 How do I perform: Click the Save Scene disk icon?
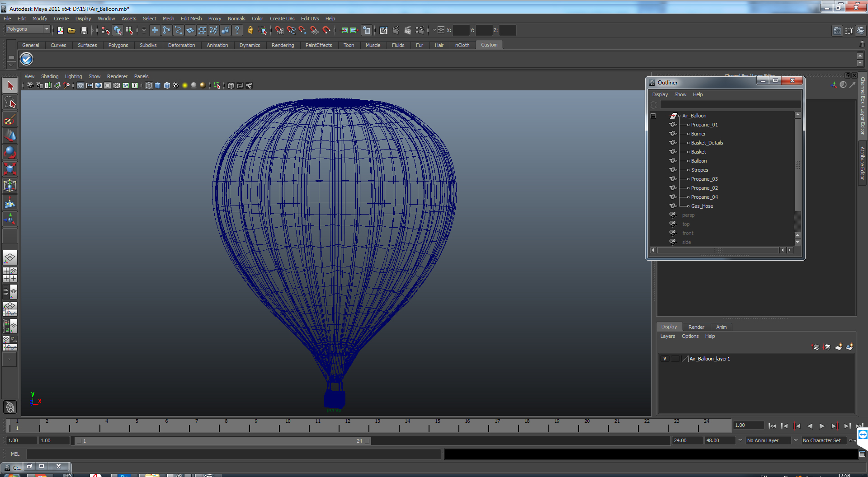point(84,30)
